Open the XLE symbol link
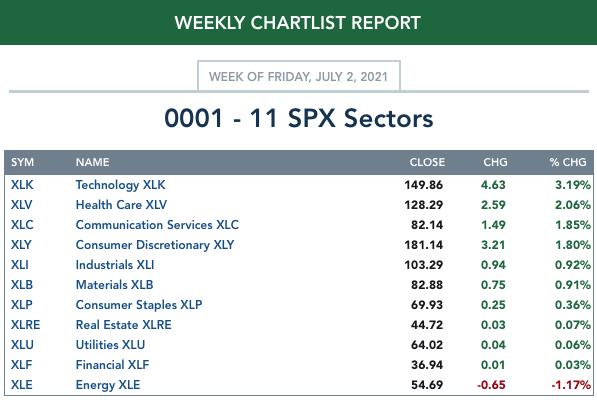The height and width of the screenshot is (400, 597). pos(21,385)
